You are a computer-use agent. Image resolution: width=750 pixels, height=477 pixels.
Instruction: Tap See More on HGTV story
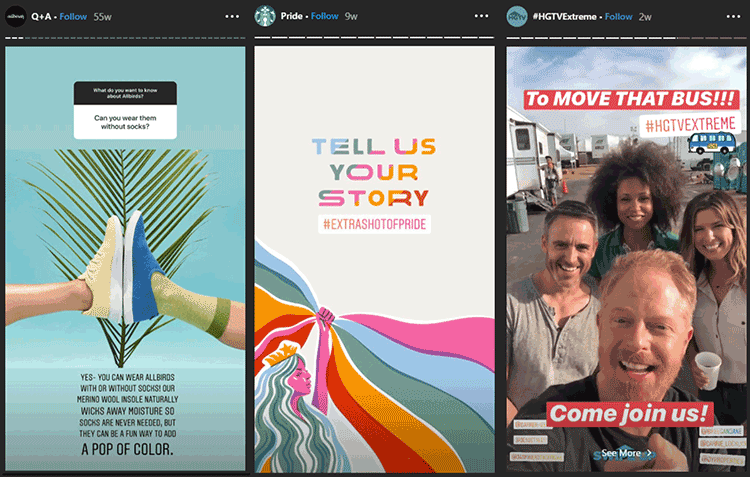pyautogui.click(x=626, y=453)
